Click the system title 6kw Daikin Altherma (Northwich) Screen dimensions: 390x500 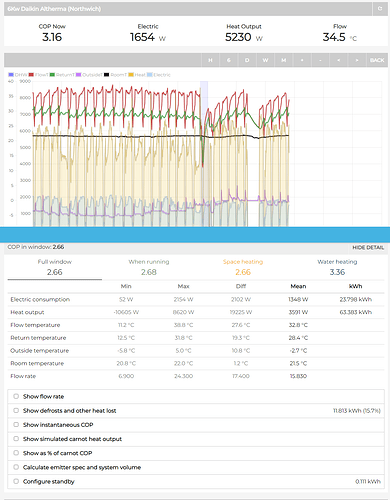(x=54, y=9)
